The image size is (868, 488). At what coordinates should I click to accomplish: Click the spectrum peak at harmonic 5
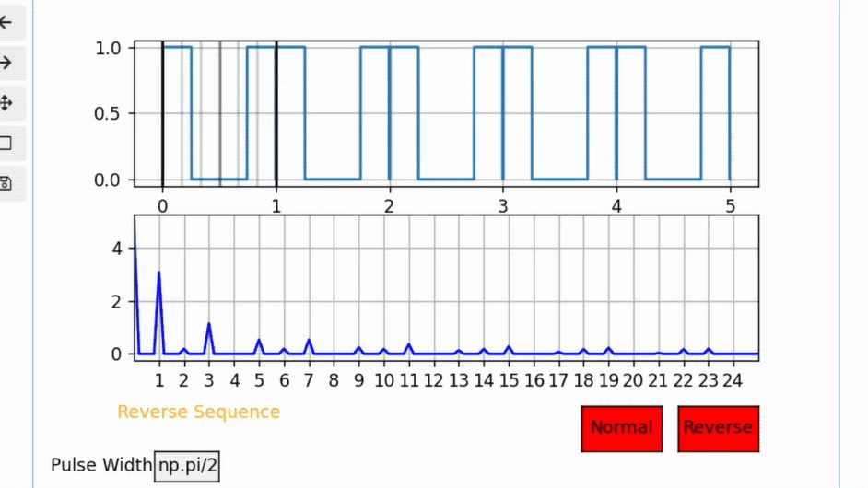tap(259, 341)
